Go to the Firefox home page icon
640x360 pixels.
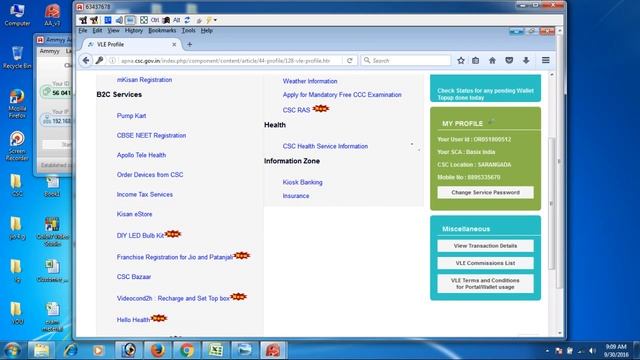point(492,60)
